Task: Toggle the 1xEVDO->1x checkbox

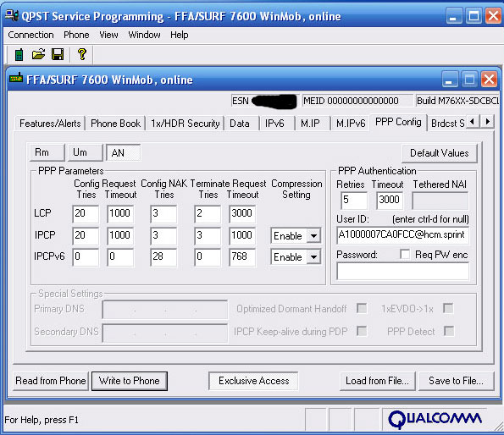Action: (x=448, y=308)
